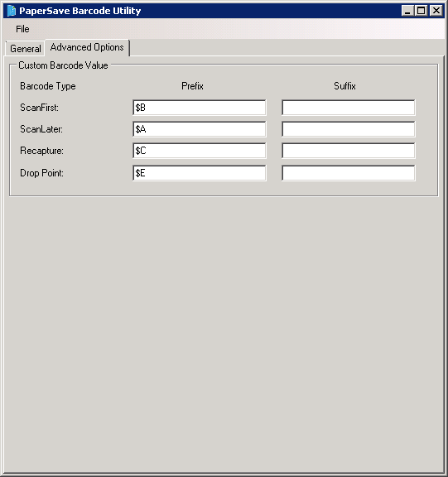448x477 pixels.
Task: Click the Drop Point prefix field
Action: coord(200,173)
